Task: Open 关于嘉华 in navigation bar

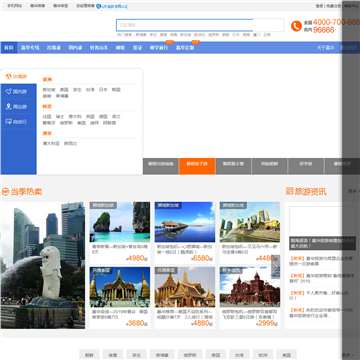Action: 325,48
